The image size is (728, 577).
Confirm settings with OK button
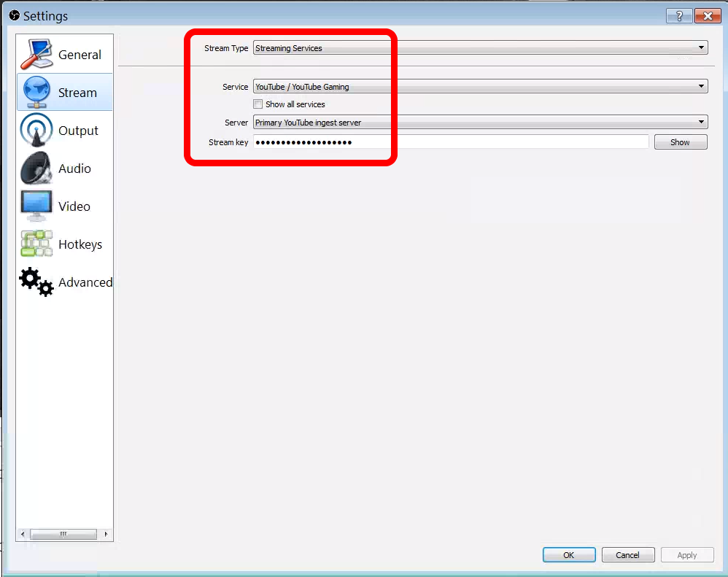point(569,554)
